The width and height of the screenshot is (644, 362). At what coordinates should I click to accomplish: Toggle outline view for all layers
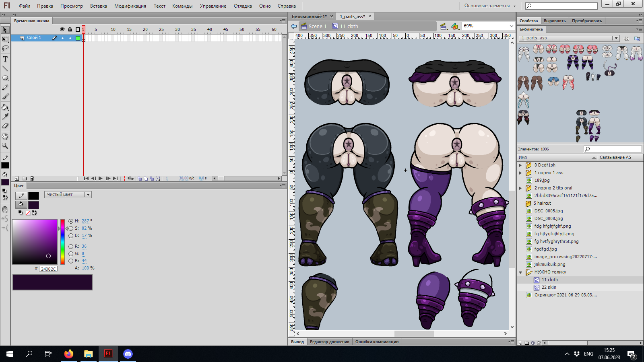[78, 29]
